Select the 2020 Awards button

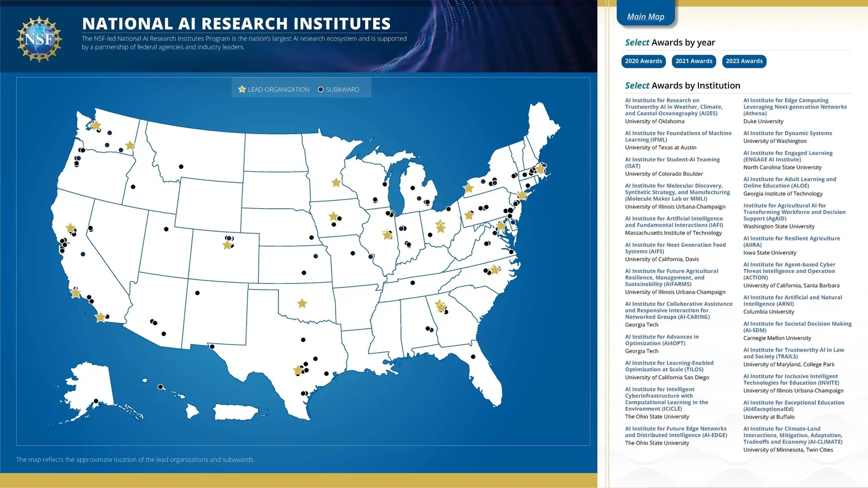(643, 61)
